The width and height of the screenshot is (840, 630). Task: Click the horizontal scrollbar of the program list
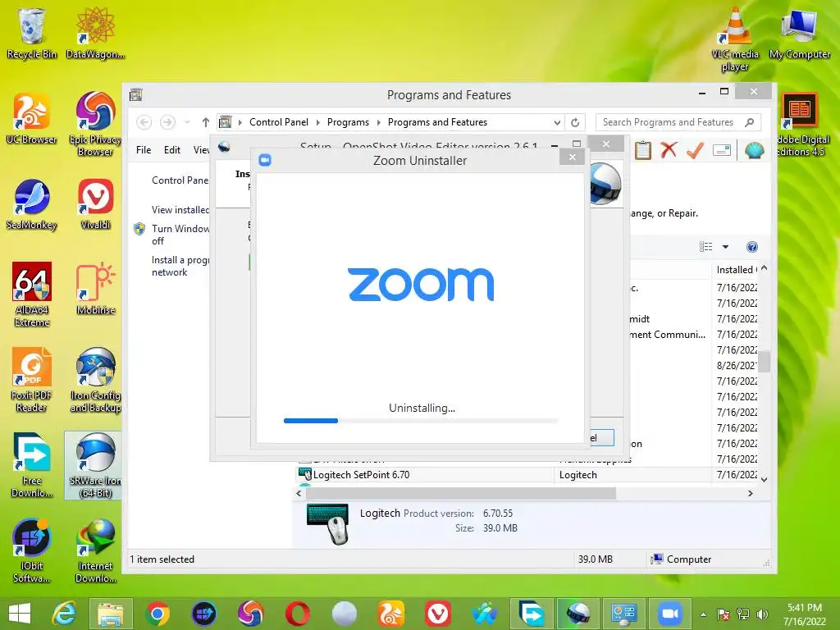pyautogui.click(x=461, y=493)
